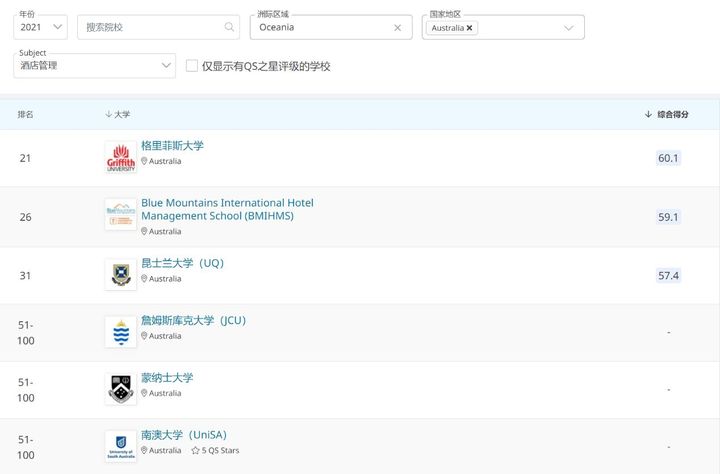Click the score 60.1
The image size is (720, 474).
(668, 158)
